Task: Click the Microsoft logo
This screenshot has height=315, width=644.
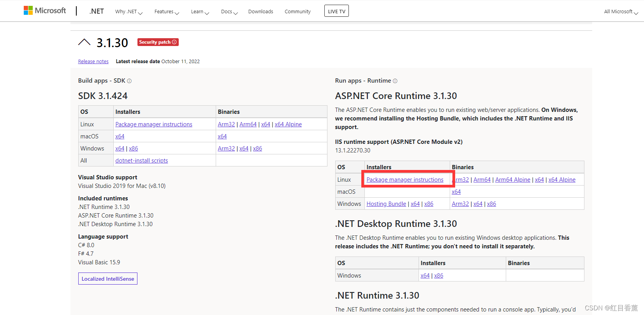Action: pos(45,11)
